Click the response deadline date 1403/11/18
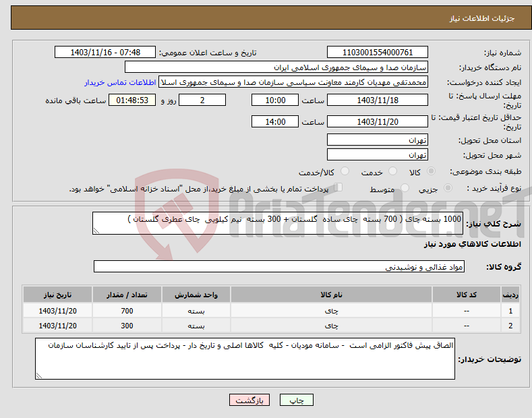 pyautogui.click(x=378, y=100)
